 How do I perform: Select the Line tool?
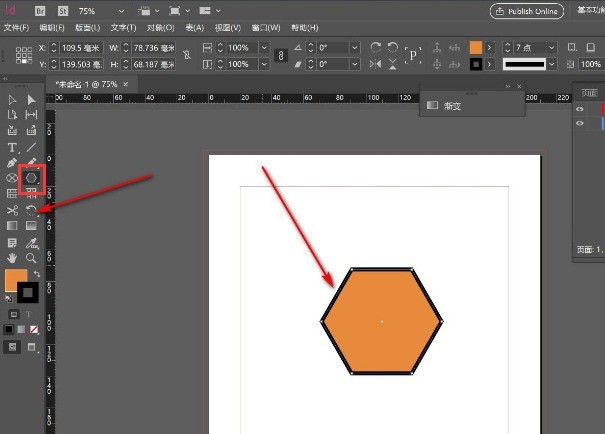coord(31,147)
